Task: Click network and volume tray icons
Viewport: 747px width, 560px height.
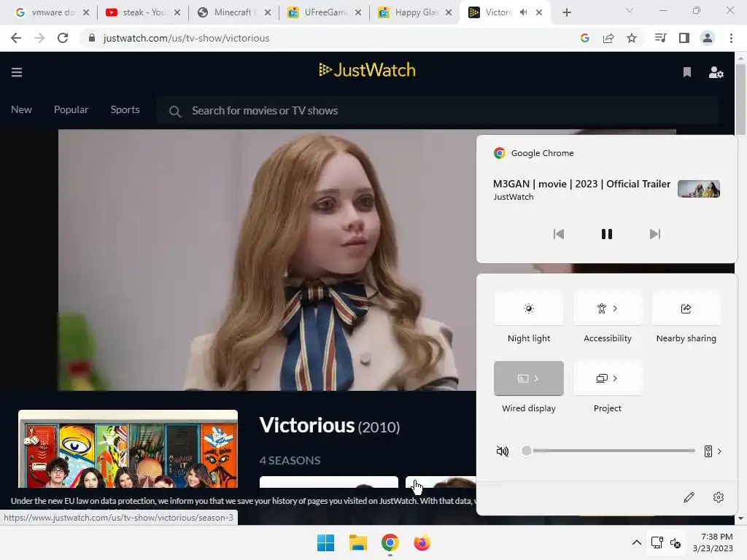Action: coord(666,542)
